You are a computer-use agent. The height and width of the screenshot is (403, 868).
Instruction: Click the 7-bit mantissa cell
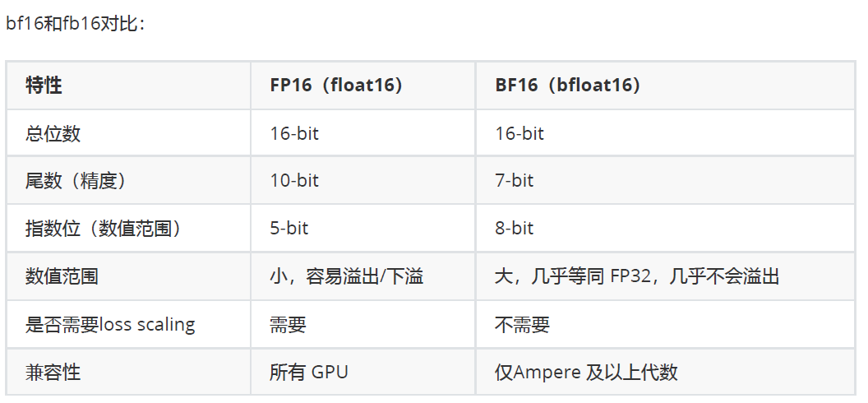666,180
